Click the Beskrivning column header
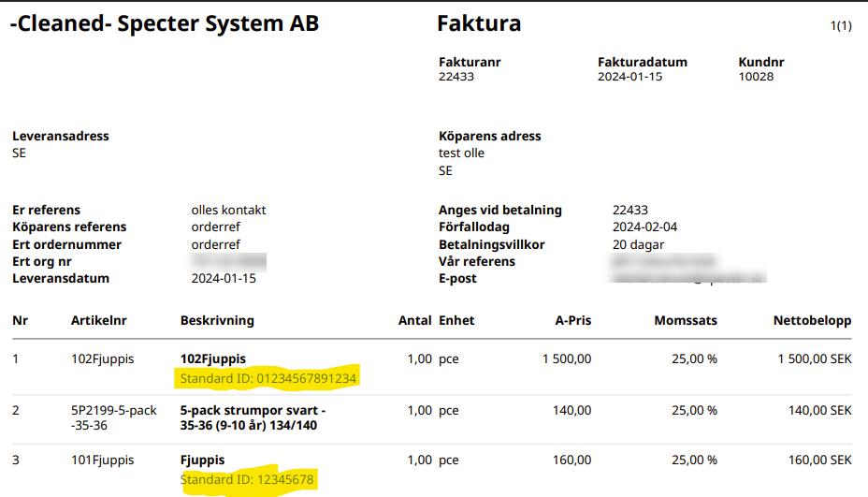868x497 pixels. click(217, 320)
